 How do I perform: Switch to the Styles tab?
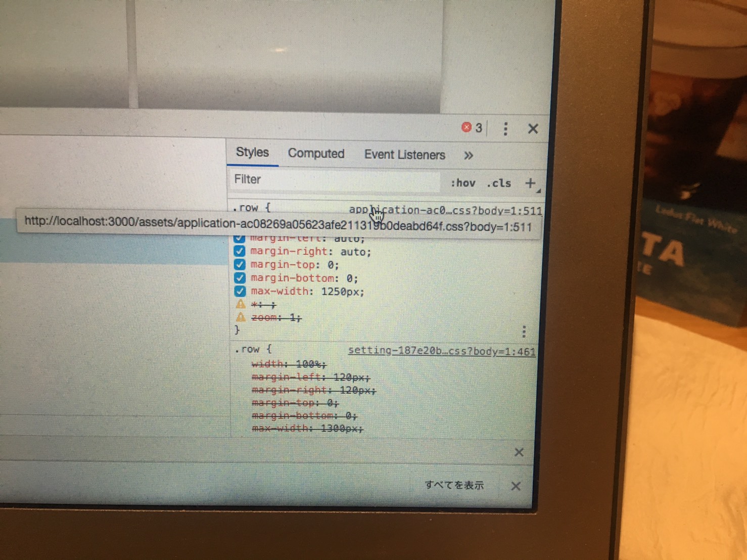[252, 153]
